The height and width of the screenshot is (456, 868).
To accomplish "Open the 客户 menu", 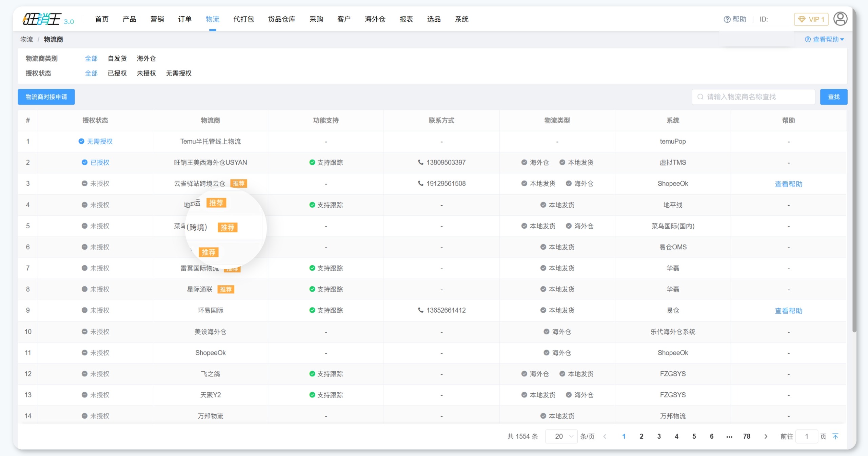I will [344, 19].
